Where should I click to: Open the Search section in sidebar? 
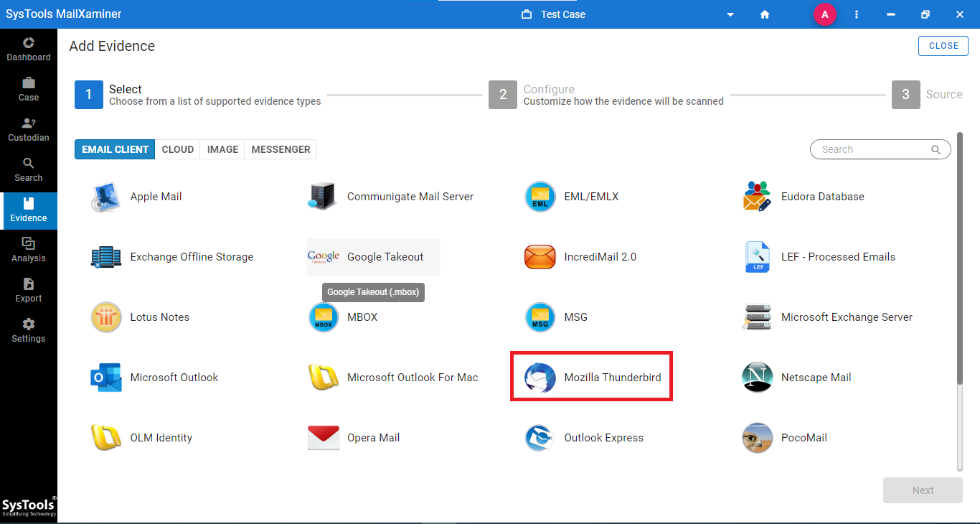coord(29,170)
